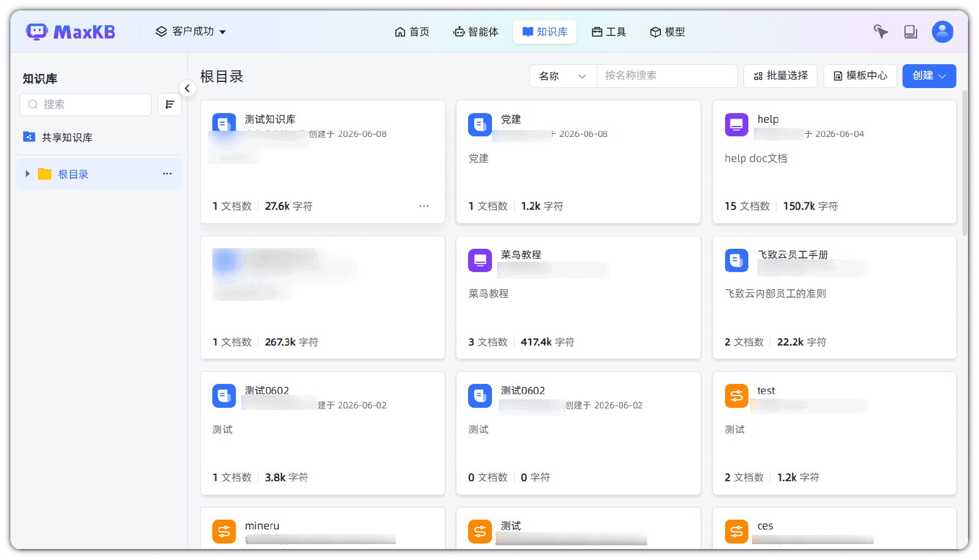Image resolution: width=979 pixels, height=560 pixels.
Task: Open the documentation book icon in the header
Action: click(910, 32)
